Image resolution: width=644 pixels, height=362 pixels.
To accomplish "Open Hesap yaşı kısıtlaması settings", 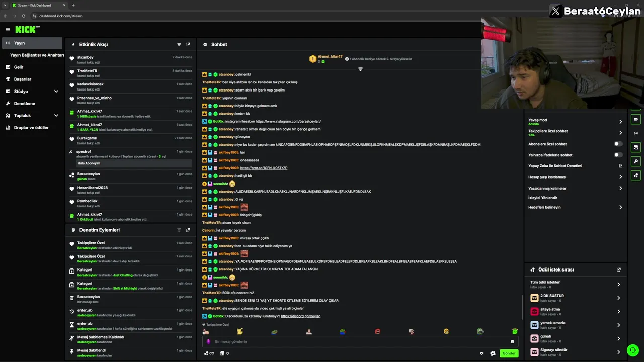I will [575, 177].
